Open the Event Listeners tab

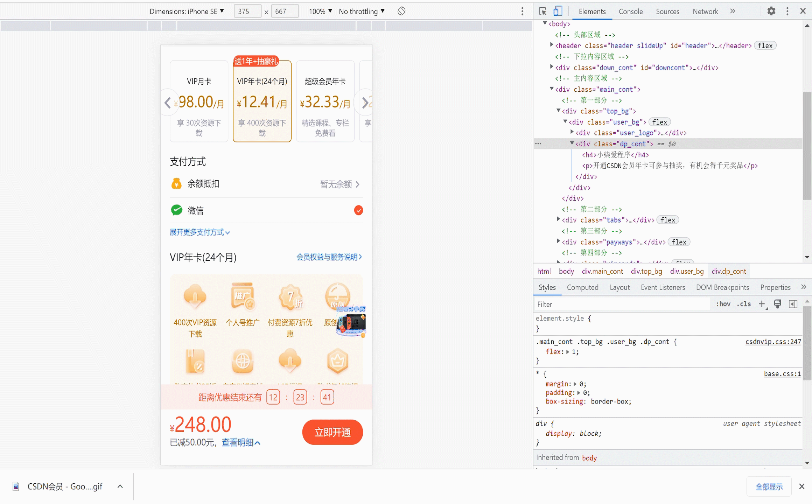click(663, 287)
